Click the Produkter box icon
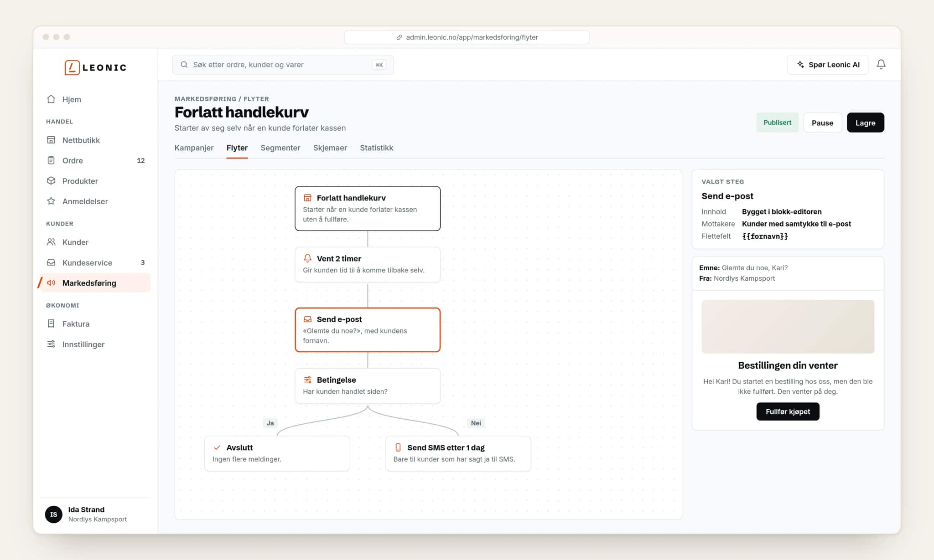The image size is (934, 560). point(51,181)
